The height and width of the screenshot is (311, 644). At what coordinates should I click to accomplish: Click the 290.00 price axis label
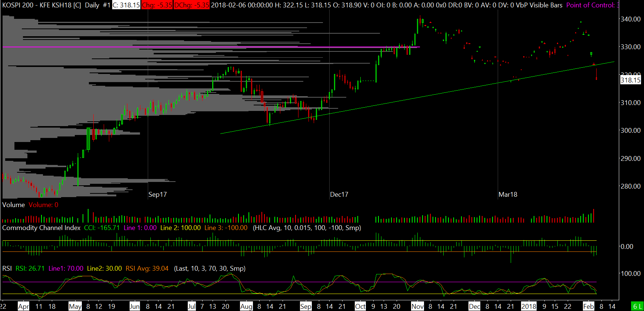(x=630, y=159)
